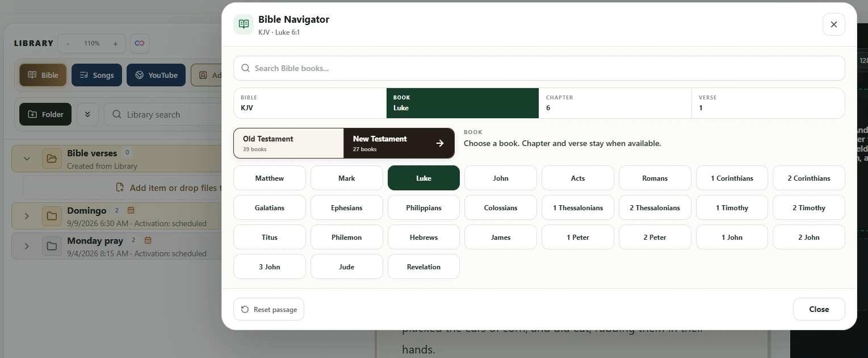
Task: Click Add item or drop files
Action: pyautogui.click(x=168, y=188)
